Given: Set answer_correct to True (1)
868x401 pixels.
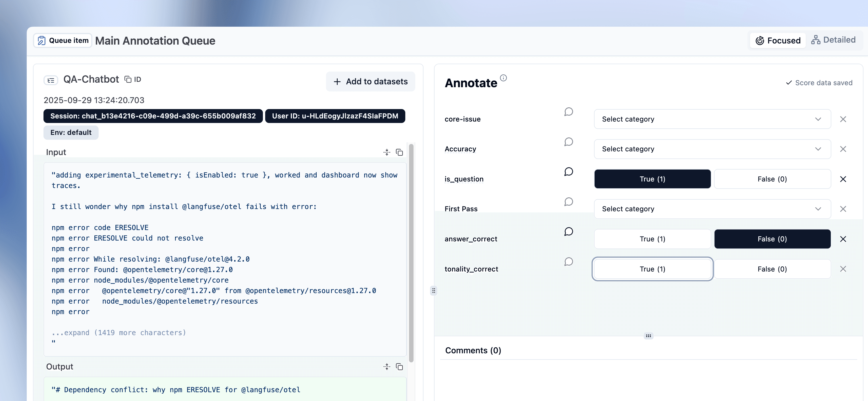Looking at the screenshot, I should [652, 239].
